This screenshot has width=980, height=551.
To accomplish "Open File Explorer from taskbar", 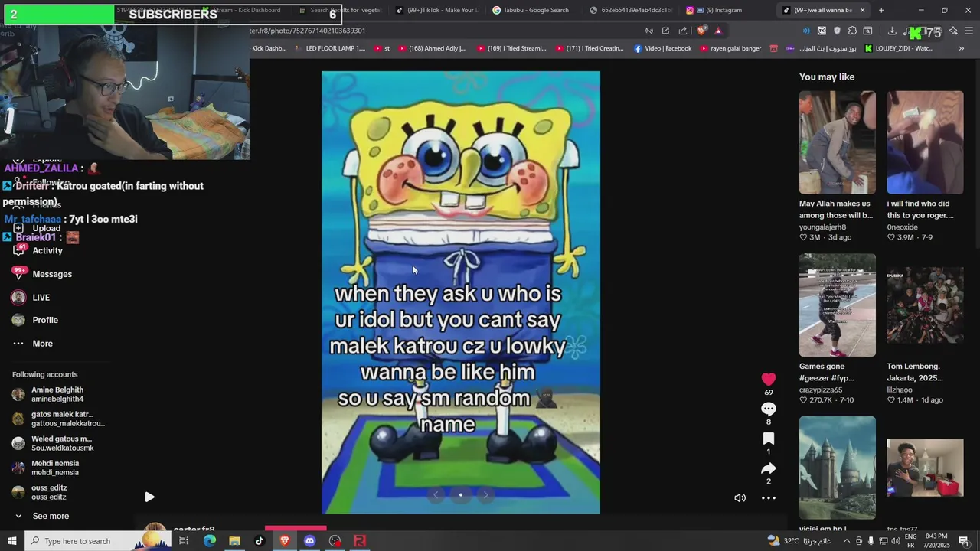I will 234,541.
